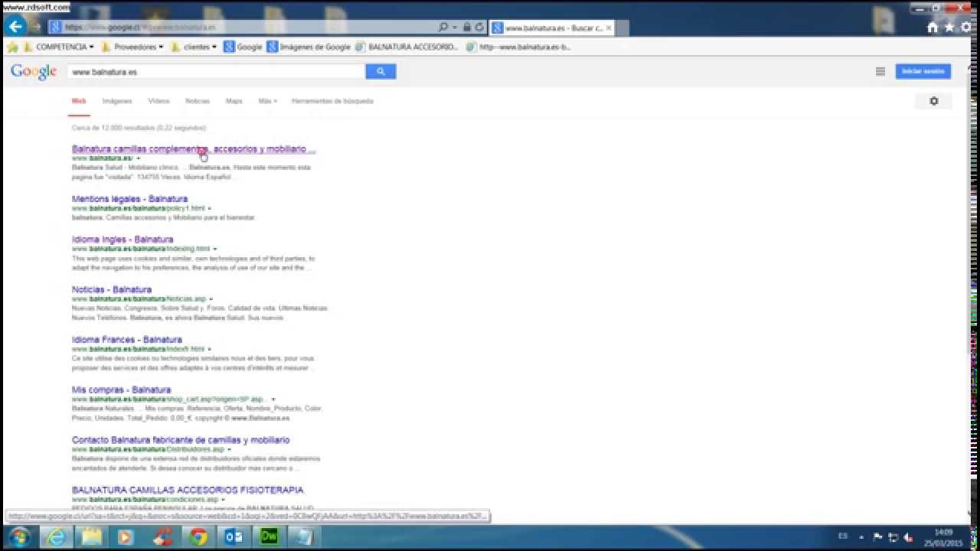The height and width of the screenshot is (551, 980).
Task: Switch to the Imágenes tab
Action: [117, 101]
